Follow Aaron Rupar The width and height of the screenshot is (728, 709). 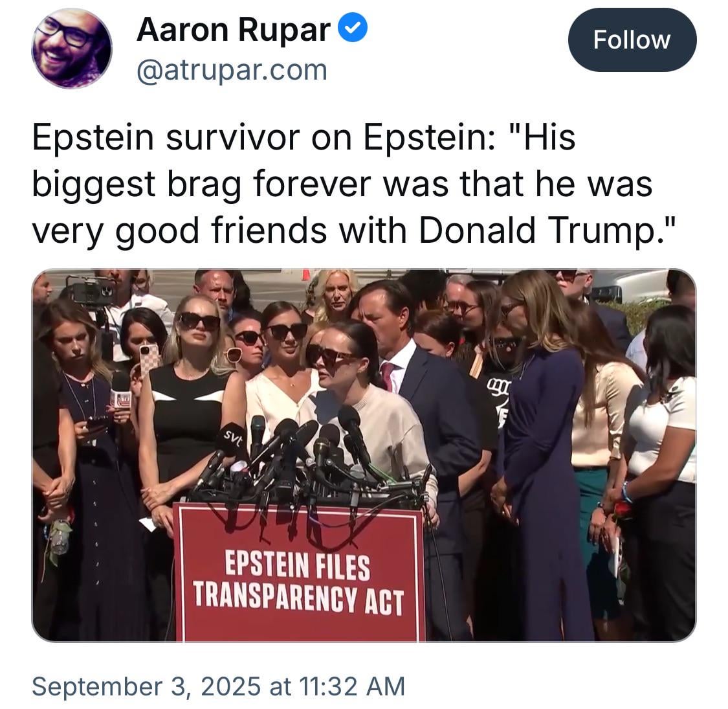(632, 40)
